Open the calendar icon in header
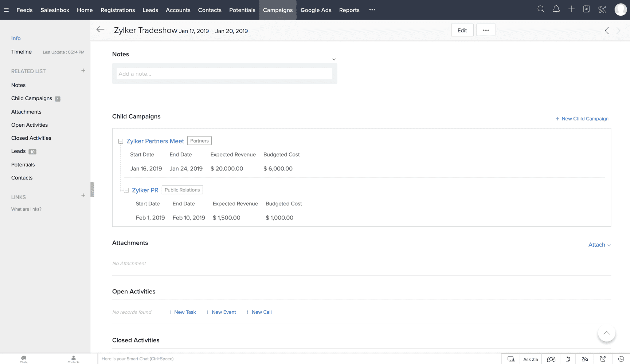Image resolution: width=630 pixels, height=364 pixels. tap(587, 9)
